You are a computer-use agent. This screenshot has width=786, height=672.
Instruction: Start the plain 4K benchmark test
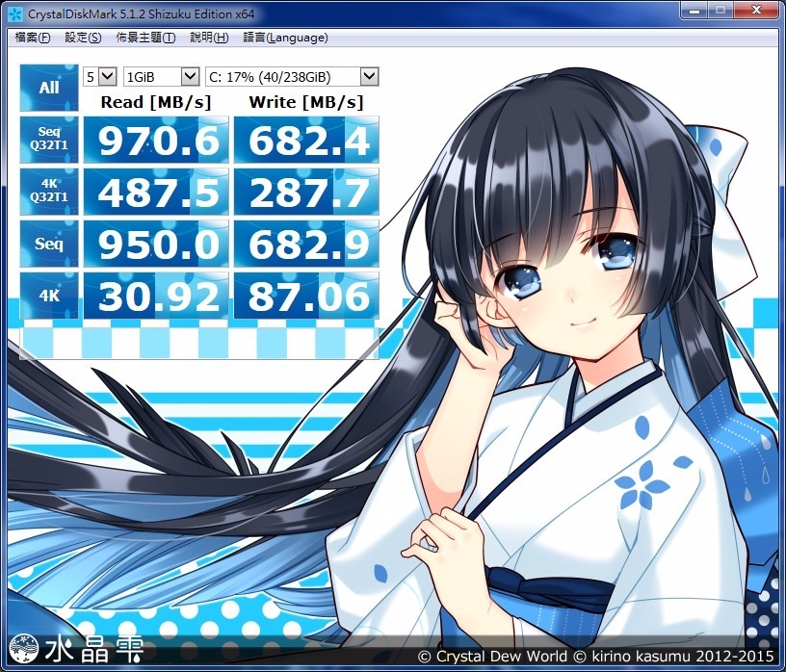[x=49, y=296]
